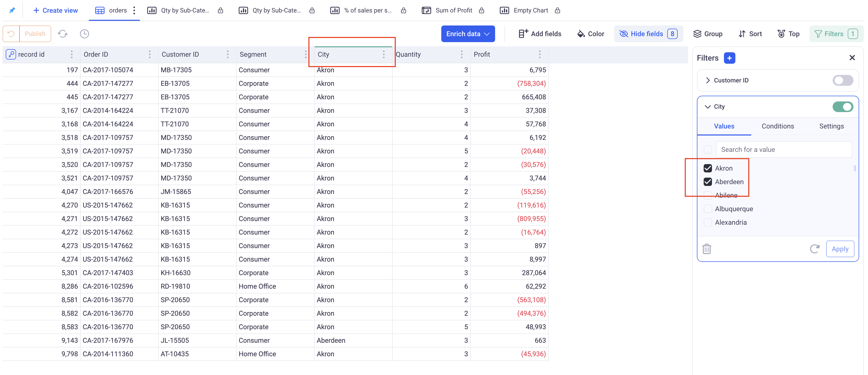Viewport: 868px width, 375px height.
Task: Collapse the City filter section
Action: (708, 106)
